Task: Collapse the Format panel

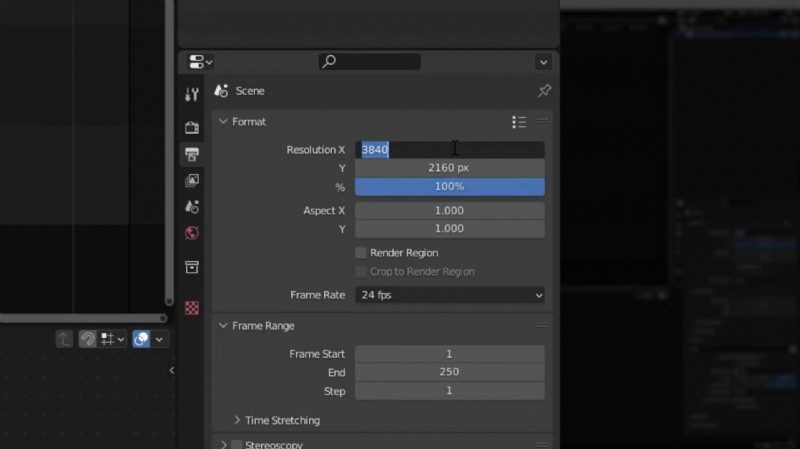Action: click(223, 122)
